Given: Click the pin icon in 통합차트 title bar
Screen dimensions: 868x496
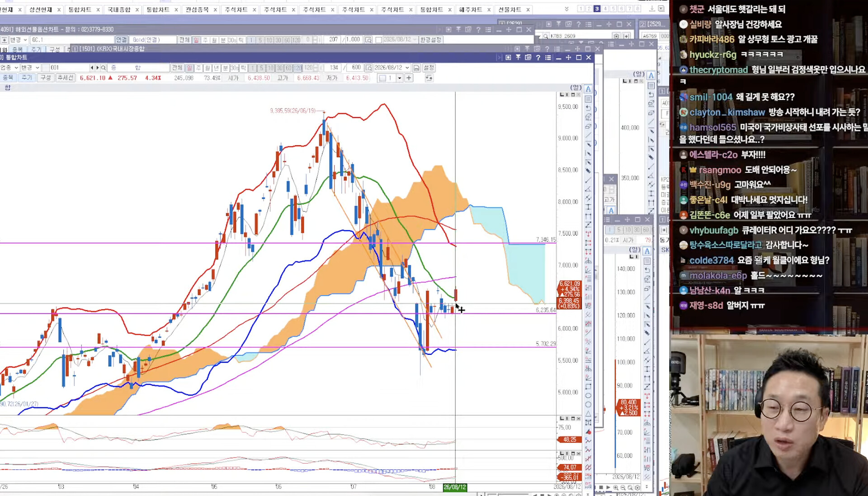Looking at the screenshot, I should pyautogui.click(x=518, y=57).
